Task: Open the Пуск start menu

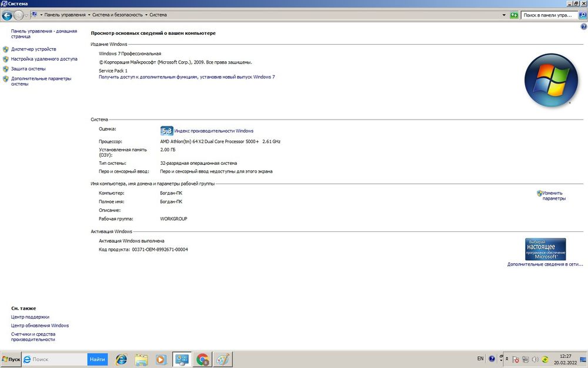Action: [x=11, y=359]
